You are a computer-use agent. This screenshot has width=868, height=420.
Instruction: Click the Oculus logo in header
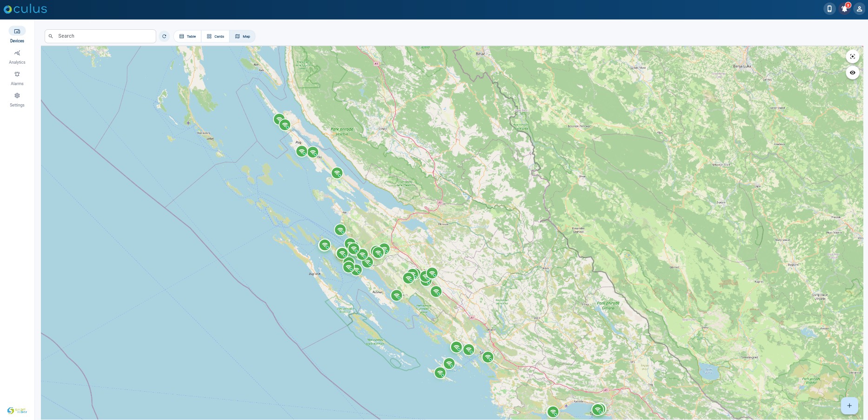(x=25, y=9)
